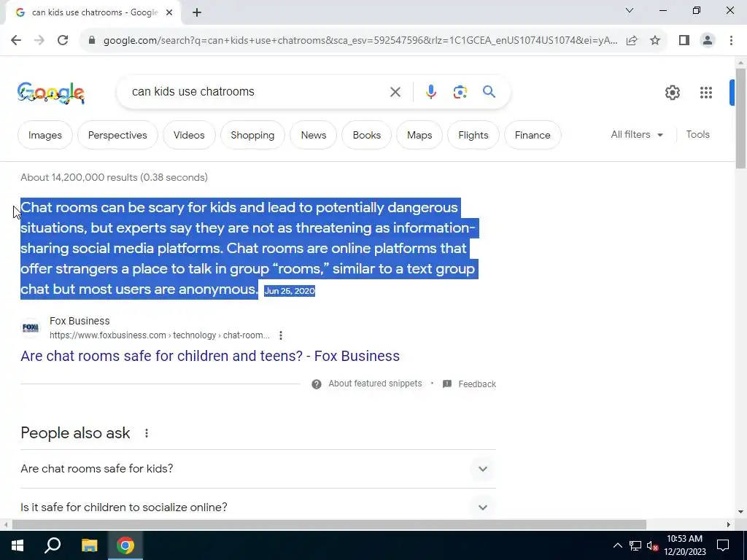This screenshot has width=747, height=560.
Task: Click scrollbar right arrow
Action: click(x=728, y=525)
